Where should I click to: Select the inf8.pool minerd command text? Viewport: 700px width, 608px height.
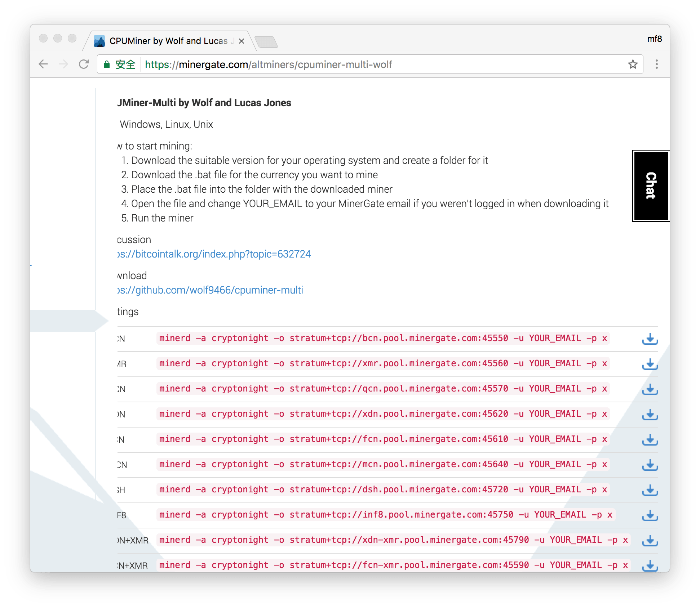pos(386,515)
